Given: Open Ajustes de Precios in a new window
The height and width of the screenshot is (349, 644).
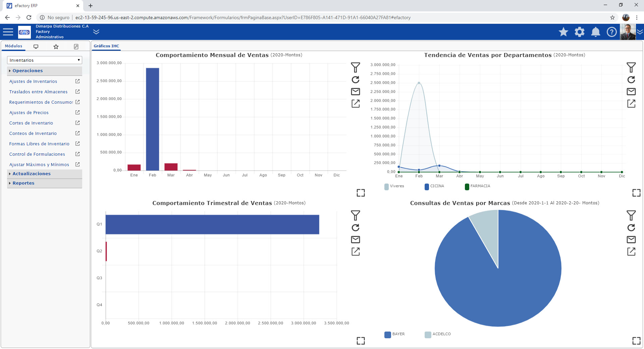Looking at the screenshot, I should pyautogui.click(x=77, y=112).
